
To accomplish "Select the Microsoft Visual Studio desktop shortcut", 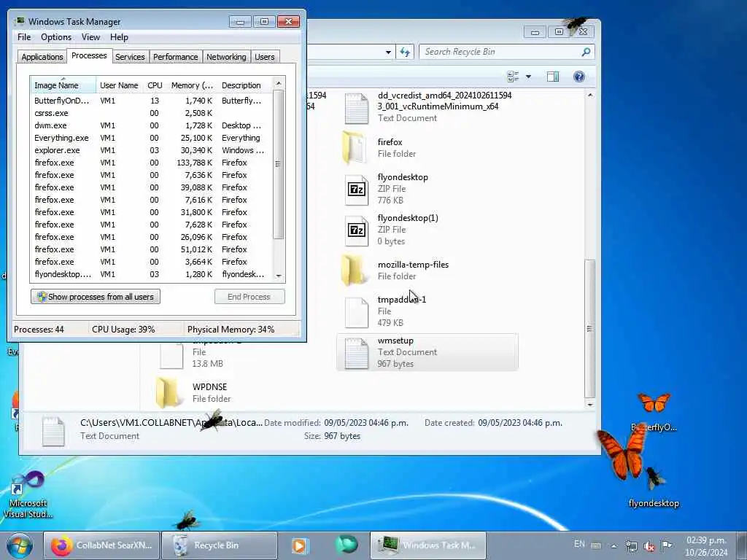I will [x=28, y=495].
